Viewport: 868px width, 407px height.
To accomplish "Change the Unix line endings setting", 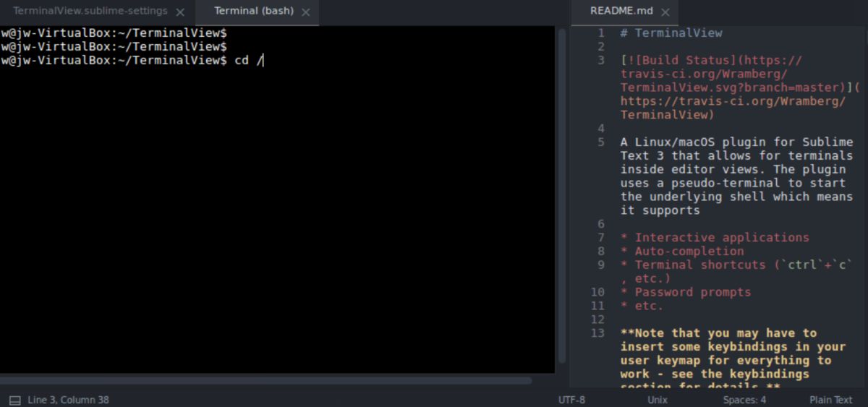I will pyautogui.click(x=658, y=400).
